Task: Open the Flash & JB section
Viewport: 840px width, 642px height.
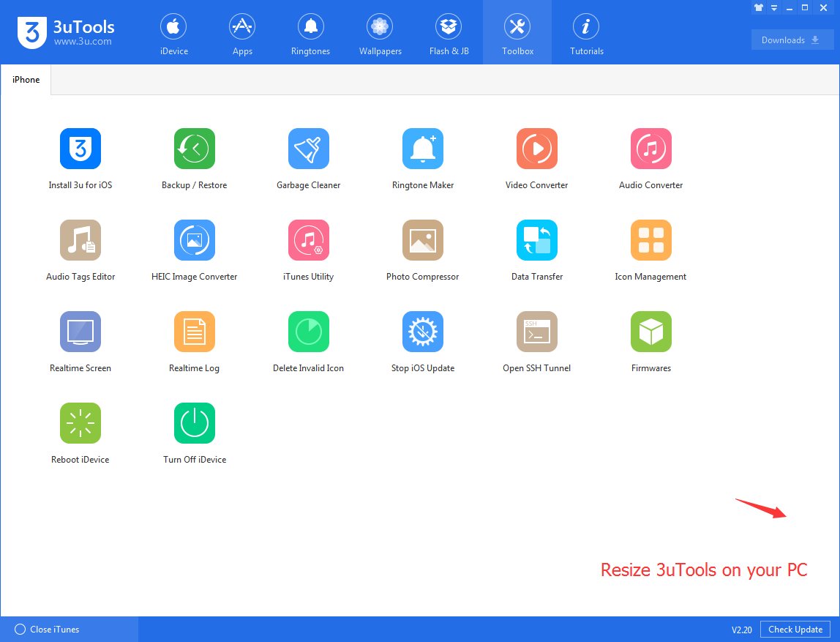Action: click(x=449, y=34)
